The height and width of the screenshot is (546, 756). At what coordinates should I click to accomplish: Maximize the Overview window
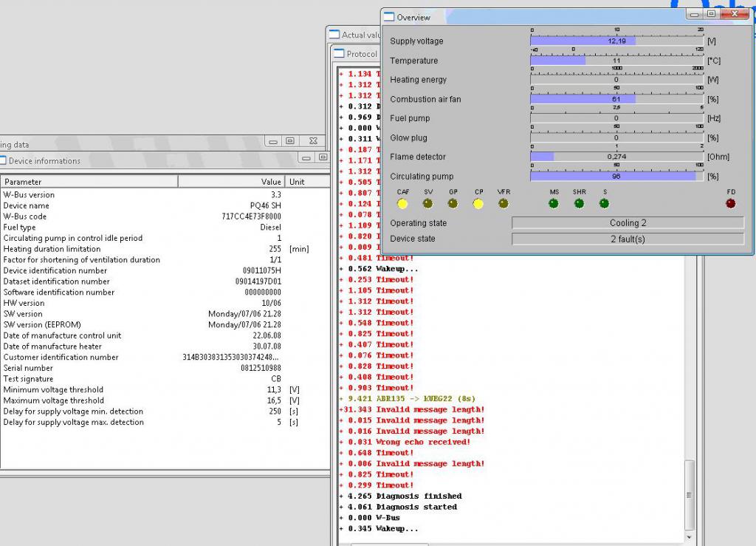click(x=711, y=14)
